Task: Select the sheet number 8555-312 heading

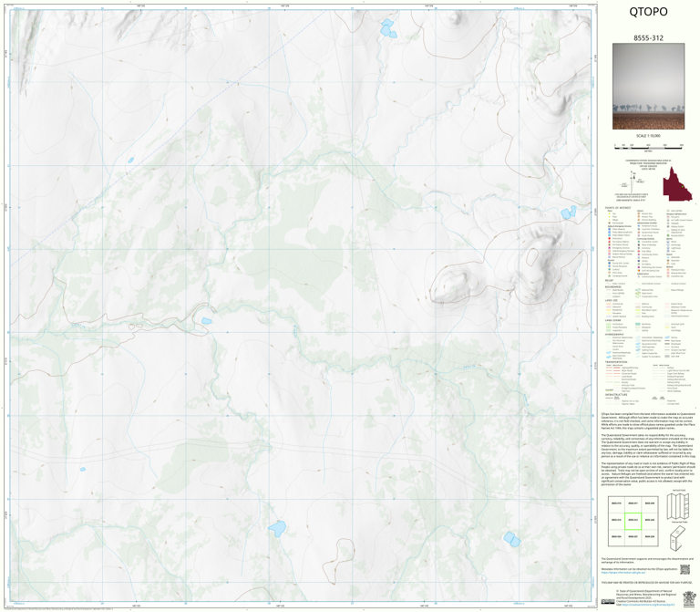Action: pos(648,38)
